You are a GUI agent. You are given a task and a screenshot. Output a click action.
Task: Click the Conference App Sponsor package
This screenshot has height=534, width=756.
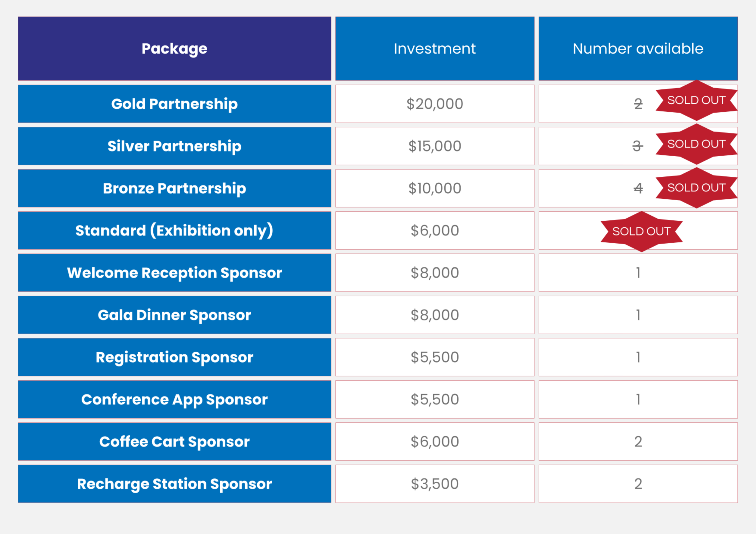tap(174, 399)
